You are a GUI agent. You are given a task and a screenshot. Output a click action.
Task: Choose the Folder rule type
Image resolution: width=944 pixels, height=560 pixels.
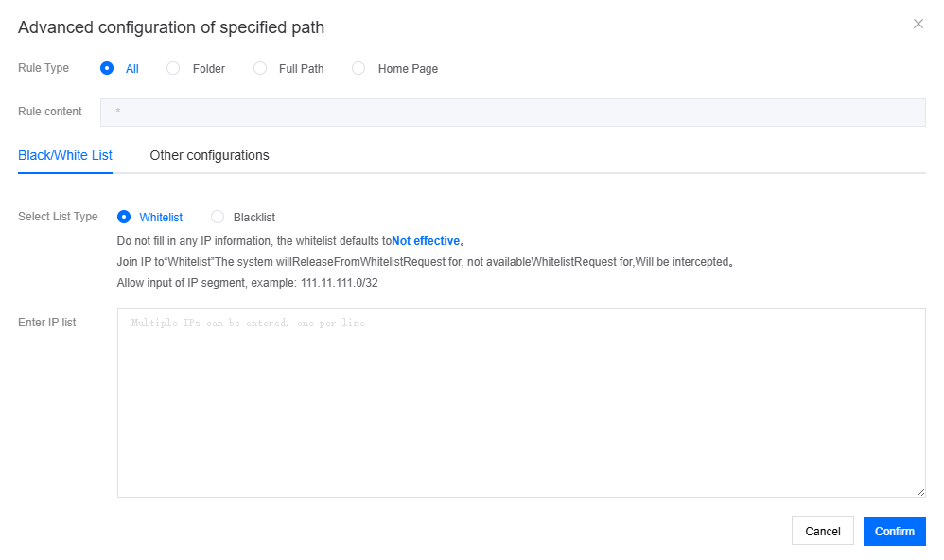tap(173, 68)
